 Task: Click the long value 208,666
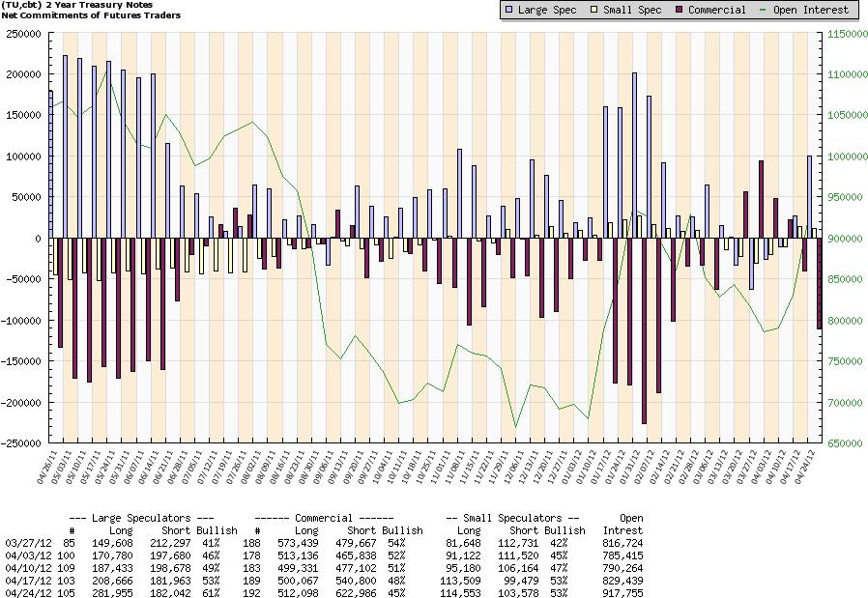click(x=113, y=581)
